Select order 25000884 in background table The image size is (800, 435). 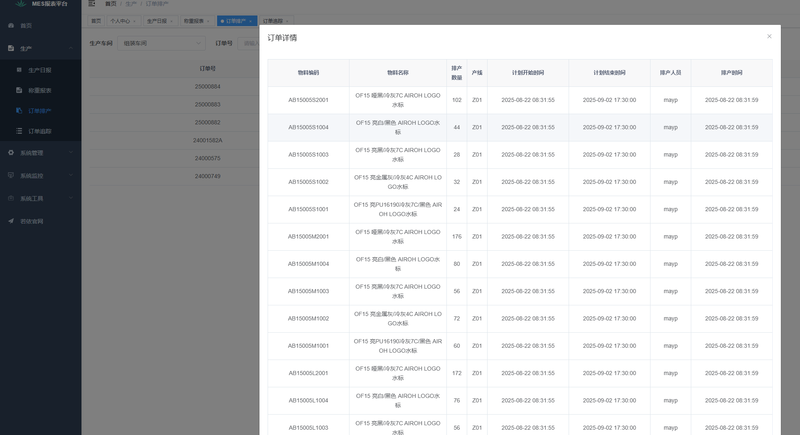tap(207, 87)
